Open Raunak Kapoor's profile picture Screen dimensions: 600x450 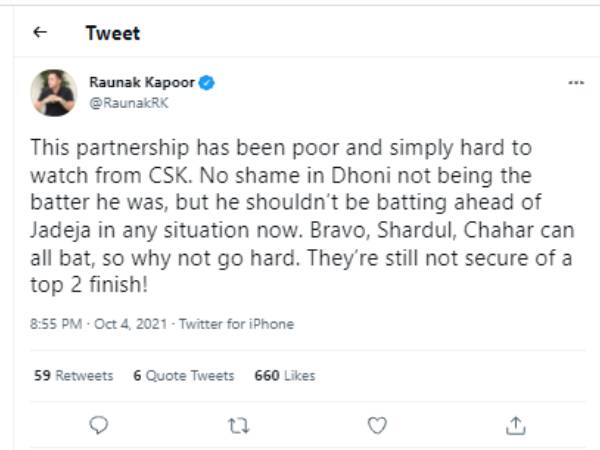pyautogui.click(x=54, y=92)
